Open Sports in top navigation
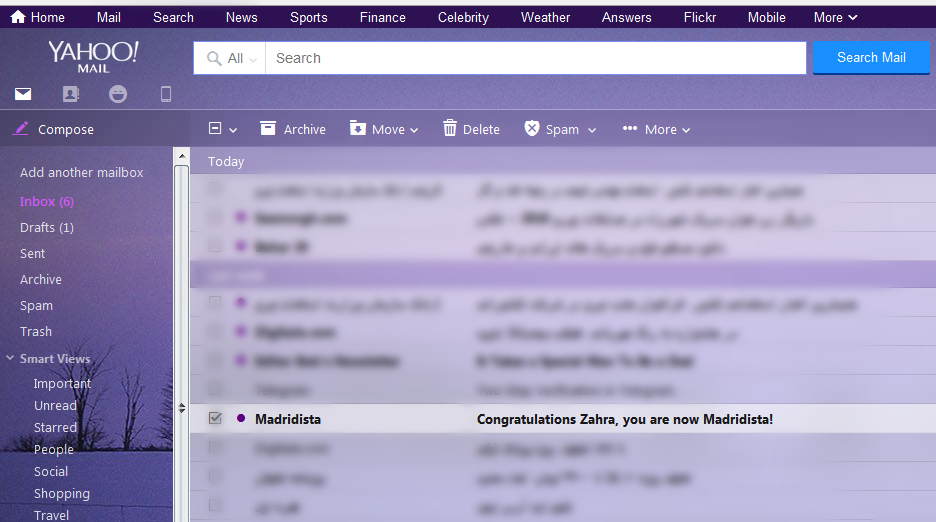This screenshot has height=522, width=936. pos(309,17)
